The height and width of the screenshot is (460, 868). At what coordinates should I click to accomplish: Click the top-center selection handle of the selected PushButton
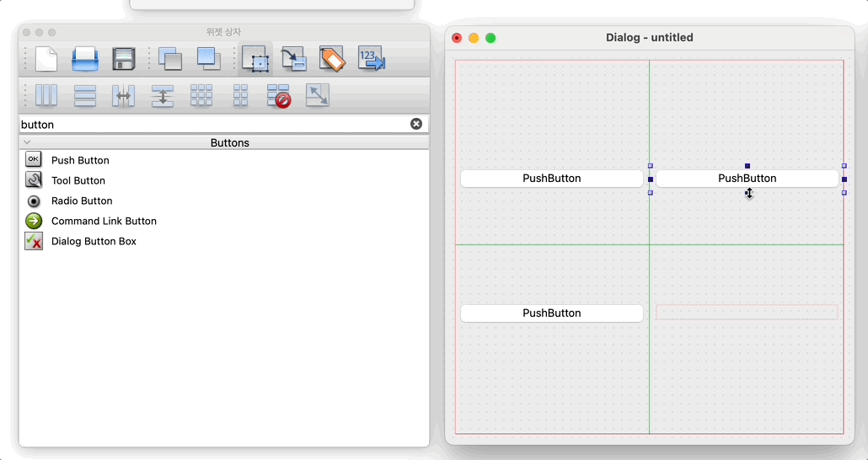pos(747,165)
